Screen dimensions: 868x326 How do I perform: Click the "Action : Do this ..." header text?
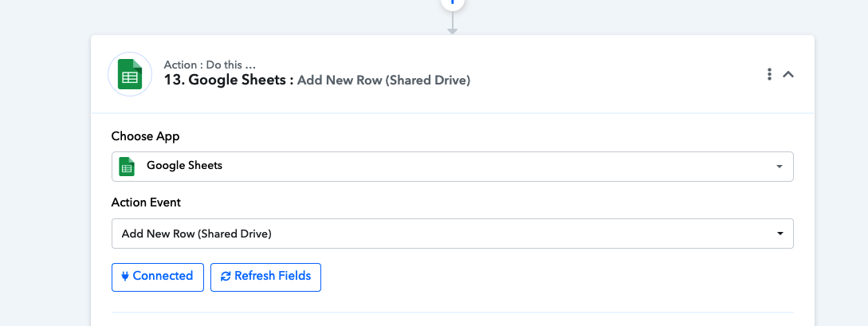point(210,65)
